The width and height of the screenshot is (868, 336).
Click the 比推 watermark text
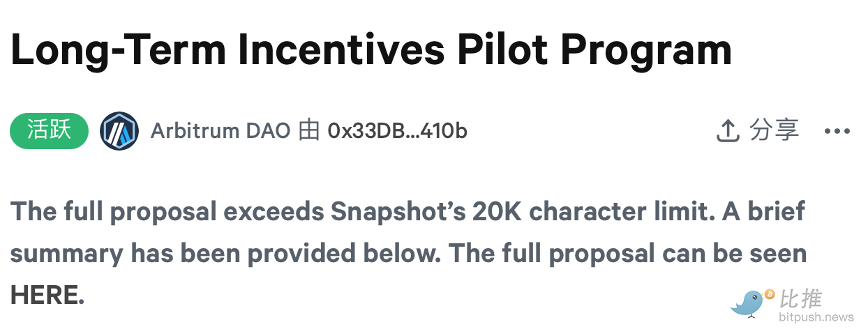pyautogui.click(x=800, y=299)
